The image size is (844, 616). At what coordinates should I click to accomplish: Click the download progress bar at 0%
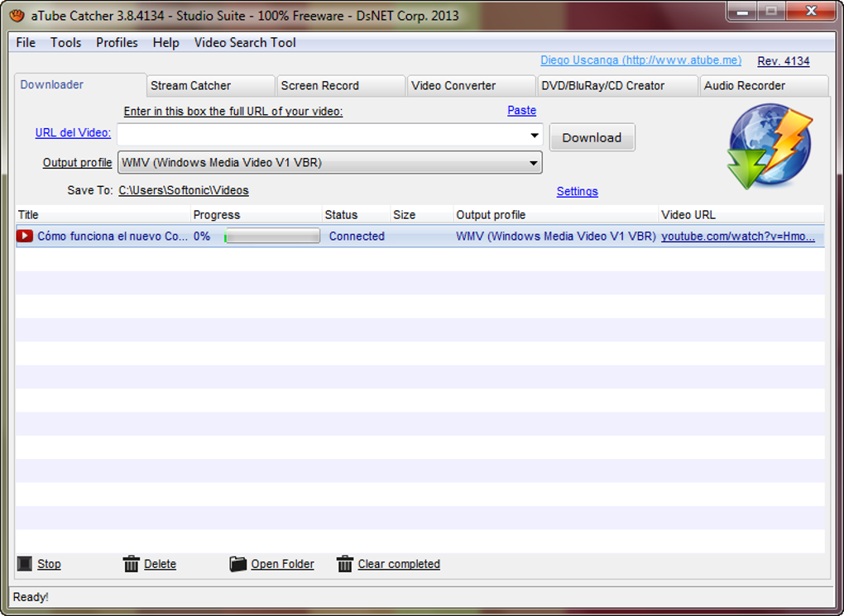pos(272,236)
